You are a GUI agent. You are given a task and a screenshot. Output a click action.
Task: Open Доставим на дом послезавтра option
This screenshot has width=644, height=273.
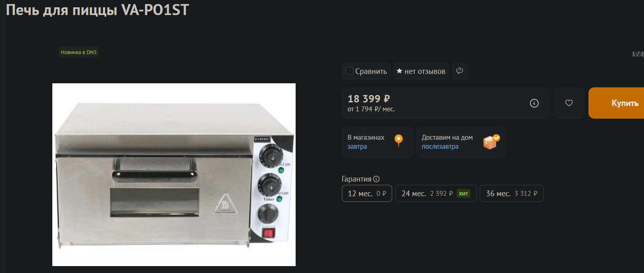pyautogui.click(x=461, y=142)
